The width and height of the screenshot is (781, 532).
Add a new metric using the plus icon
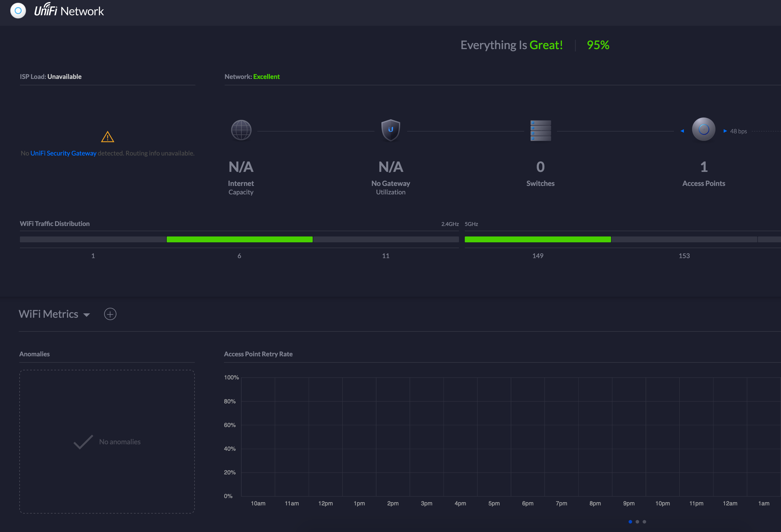[110, 314]
